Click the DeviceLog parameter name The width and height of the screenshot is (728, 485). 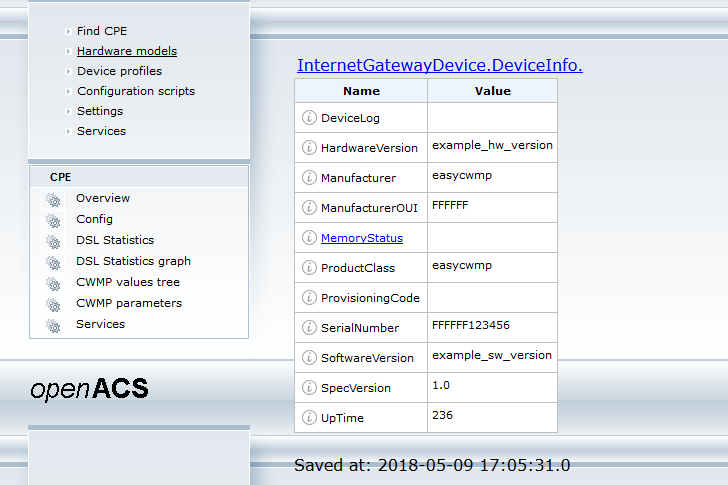(350, 118)
